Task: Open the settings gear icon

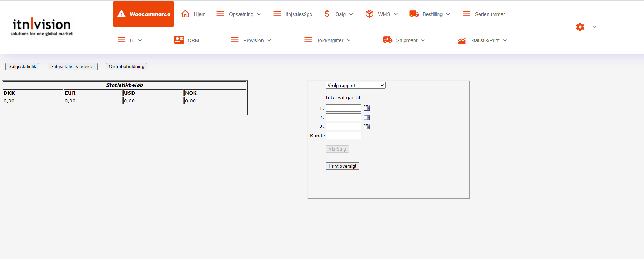Action: coord(580,27)
